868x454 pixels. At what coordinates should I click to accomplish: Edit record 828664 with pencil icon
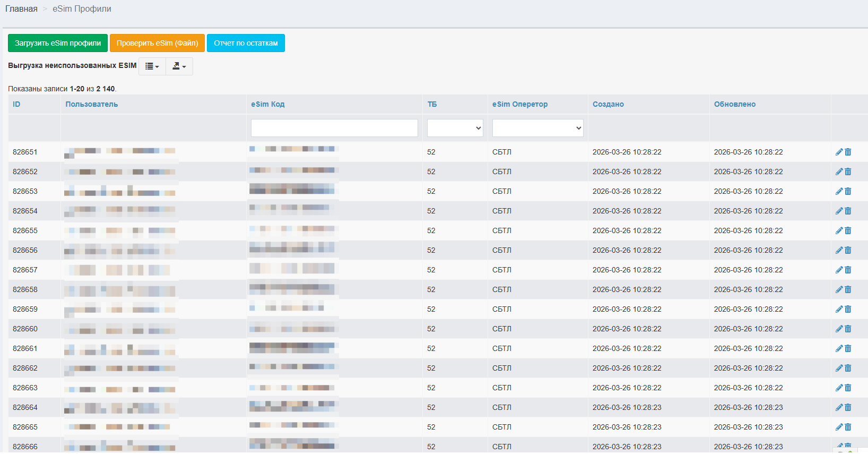(x=839, y=407)
